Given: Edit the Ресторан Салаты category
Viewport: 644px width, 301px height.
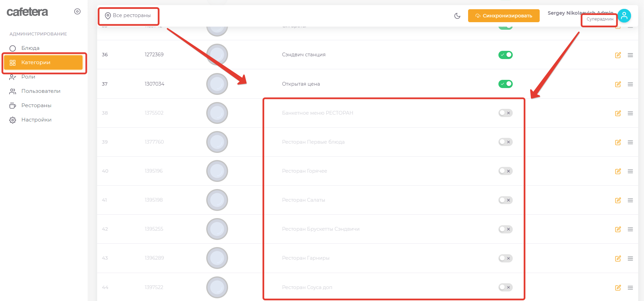Looking at the screenshot, I should point(618,200).
